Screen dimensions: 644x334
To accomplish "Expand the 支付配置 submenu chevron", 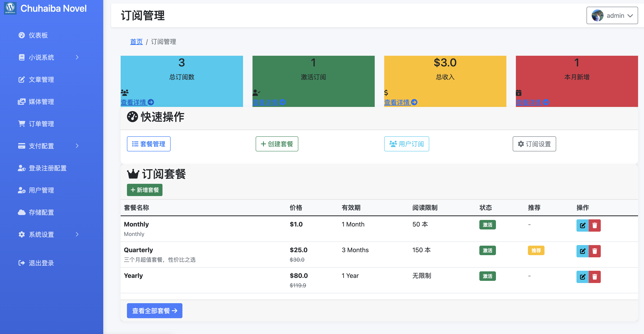I will [x=77, y=146].
